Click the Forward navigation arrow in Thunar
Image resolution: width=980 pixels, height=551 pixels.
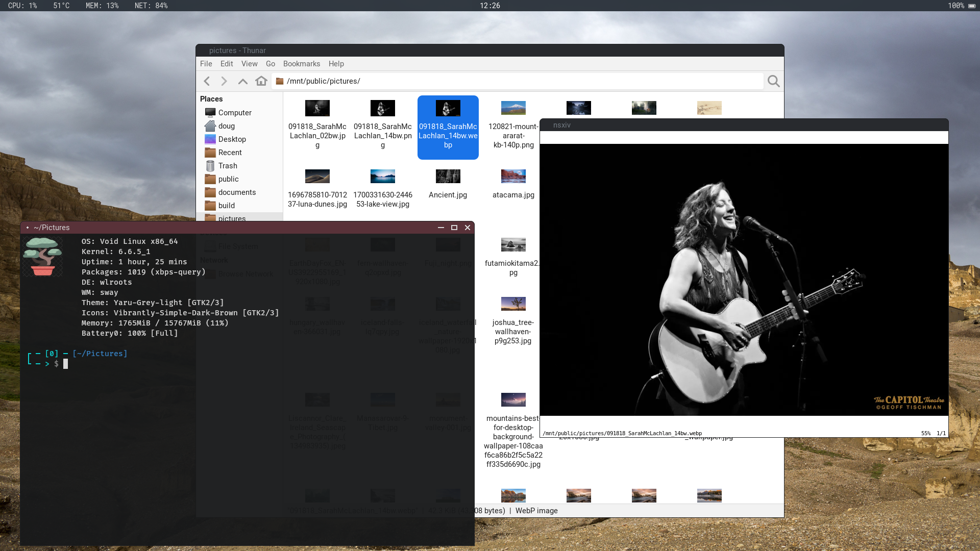(x=224, y=81)
